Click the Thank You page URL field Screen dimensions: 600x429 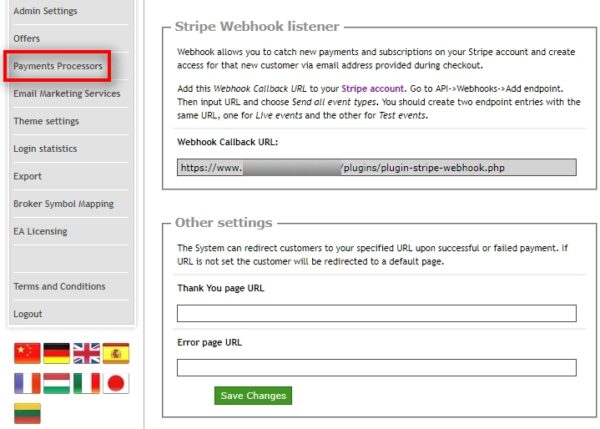tap(376, 314)
